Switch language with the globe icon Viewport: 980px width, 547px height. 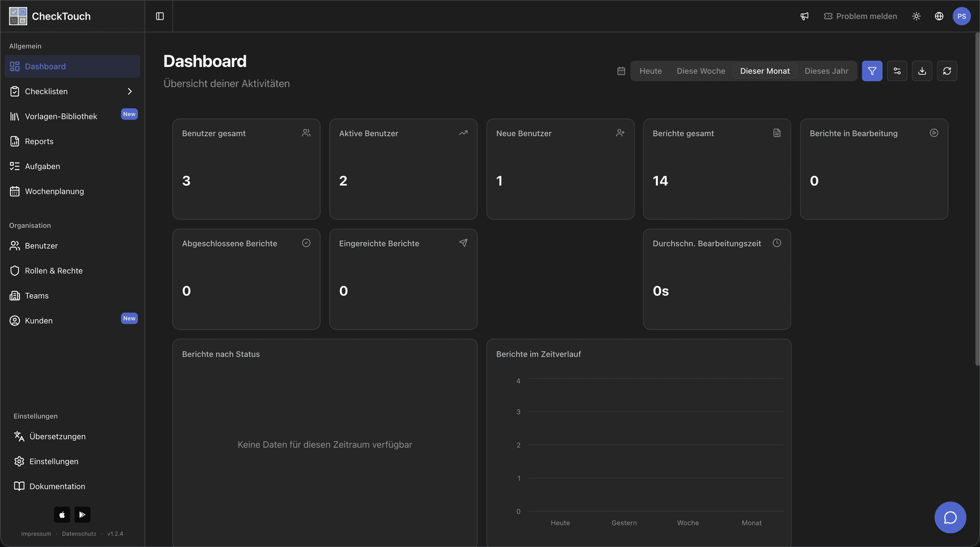[939, 16]
